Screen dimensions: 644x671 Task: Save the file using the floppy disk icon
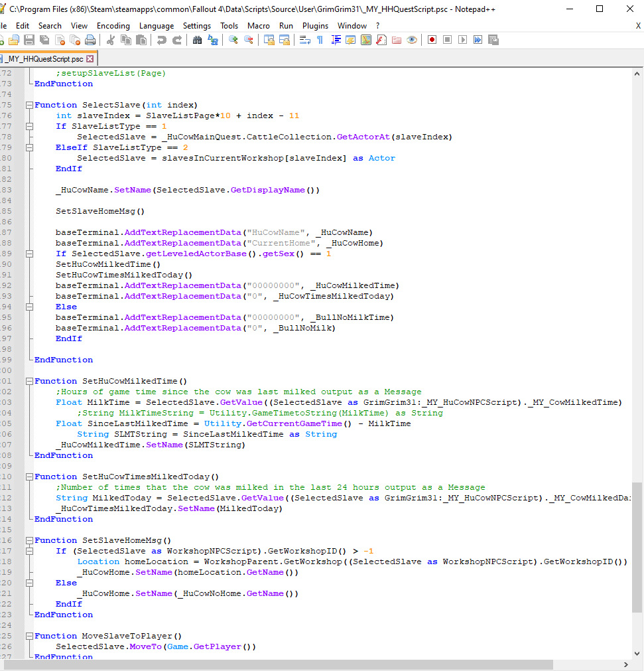click(29, 40)
